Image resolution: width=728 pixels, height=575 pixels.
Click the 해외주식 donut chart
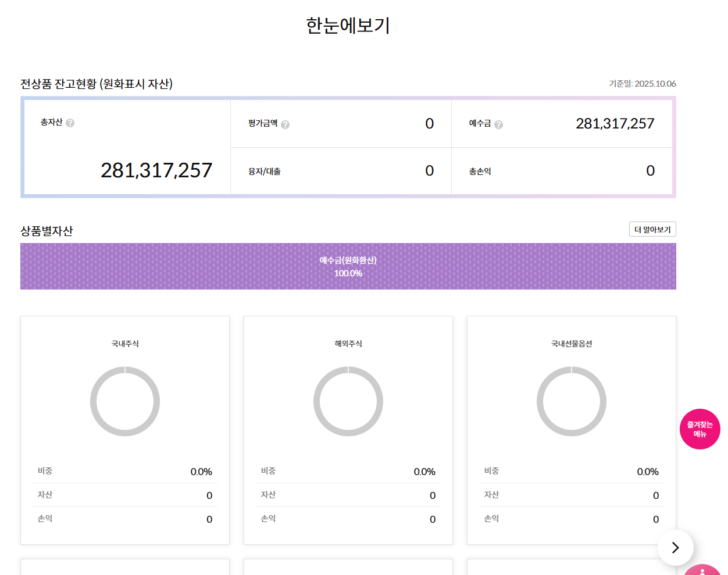[348, 401]
